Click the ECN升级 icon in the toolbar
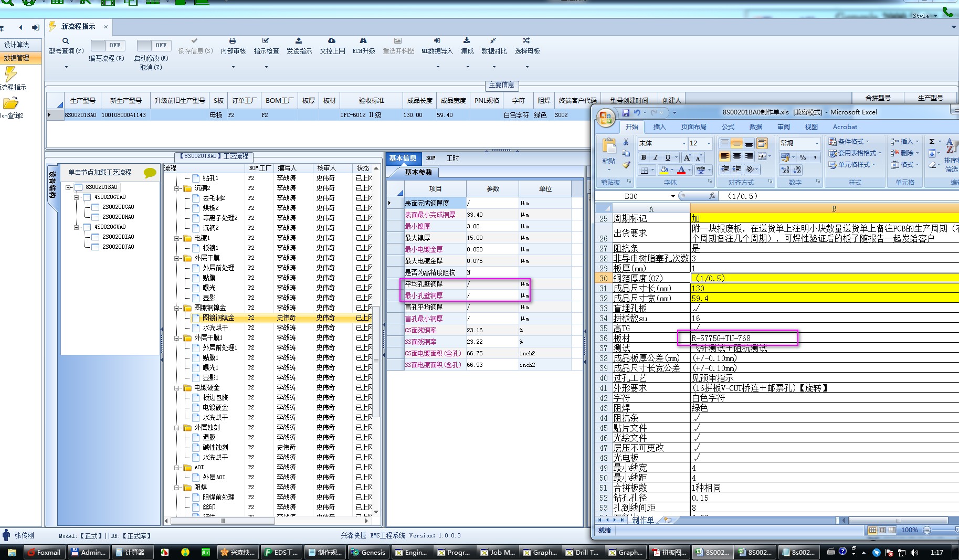The width and height of the screenshot is (959, 560). coord(363,41)
